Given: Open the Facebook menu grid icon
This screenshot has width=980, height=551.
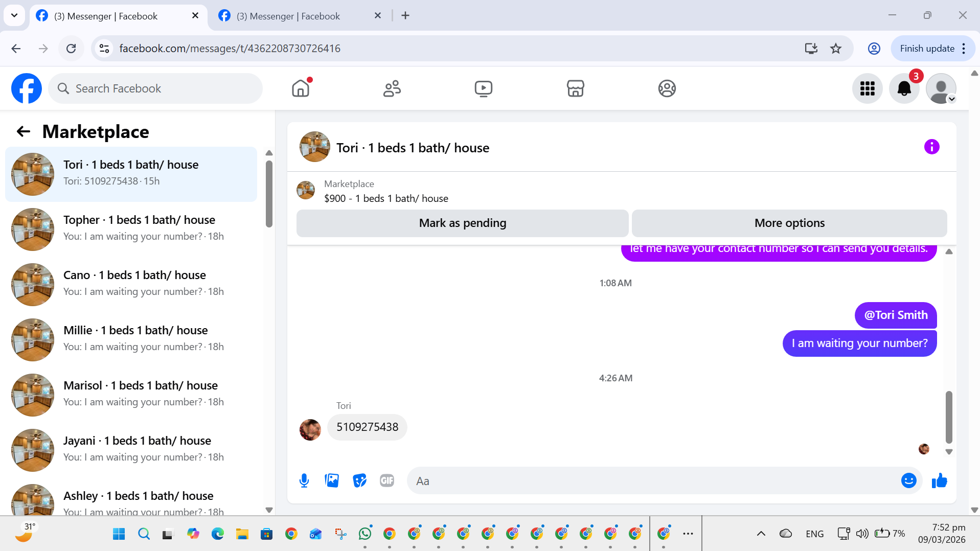Looking at the screenshot, I should pyautogui.click(x=867, y=88).
